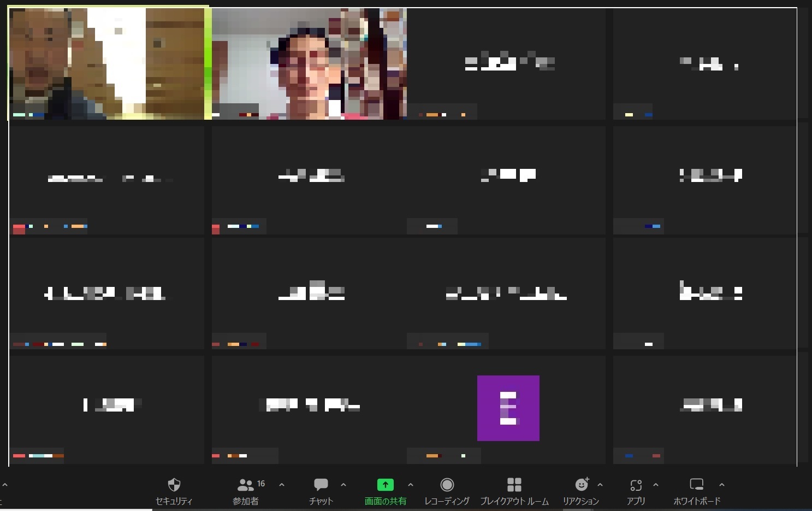The image size is (812, 511).
Task: Open Reactions (リアクション) smiley icon
Action: click(582, 485)
